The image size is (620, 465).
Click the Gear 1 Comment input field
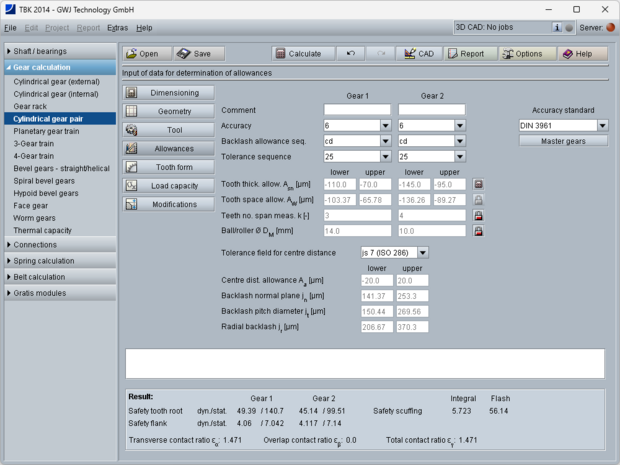[x=357, y=110]
